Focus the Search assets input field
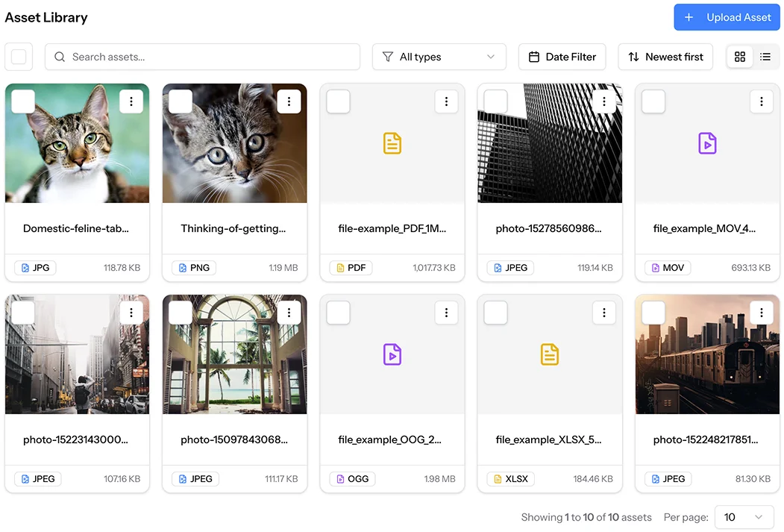The height and width of the screenshot is (532, 784). (x=202, y=57)
